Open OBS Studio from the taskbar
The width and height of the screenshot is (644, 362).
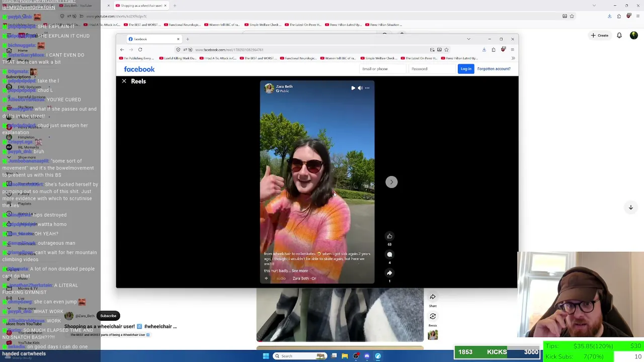(x=356, y=356)
